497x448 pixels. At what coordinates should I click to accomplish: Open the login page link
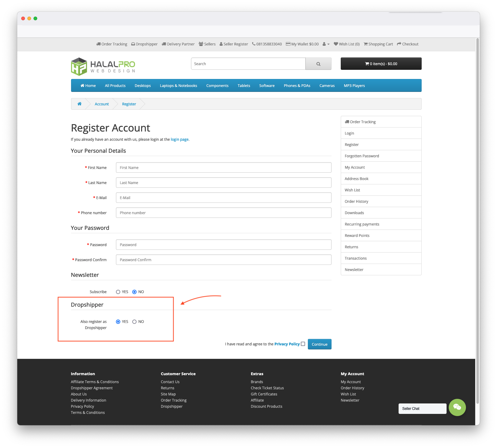tap(179, 139)
